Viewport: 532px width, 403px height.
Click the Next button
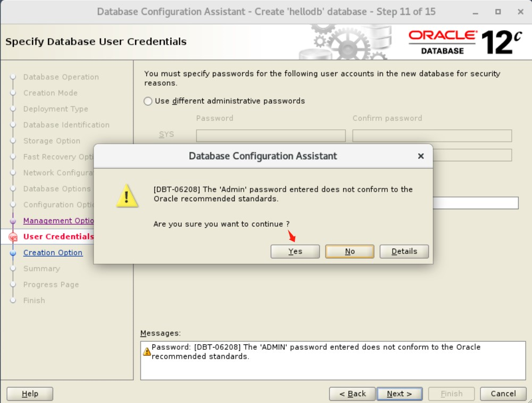(400, 394)
